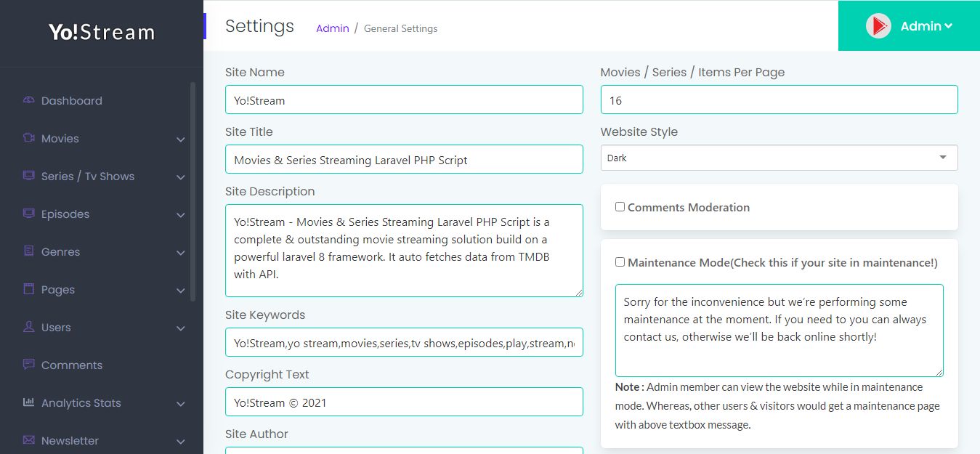Click the Site Name input field
The height and width of the screenshot is (454, 980).
[x=404, y=100]
